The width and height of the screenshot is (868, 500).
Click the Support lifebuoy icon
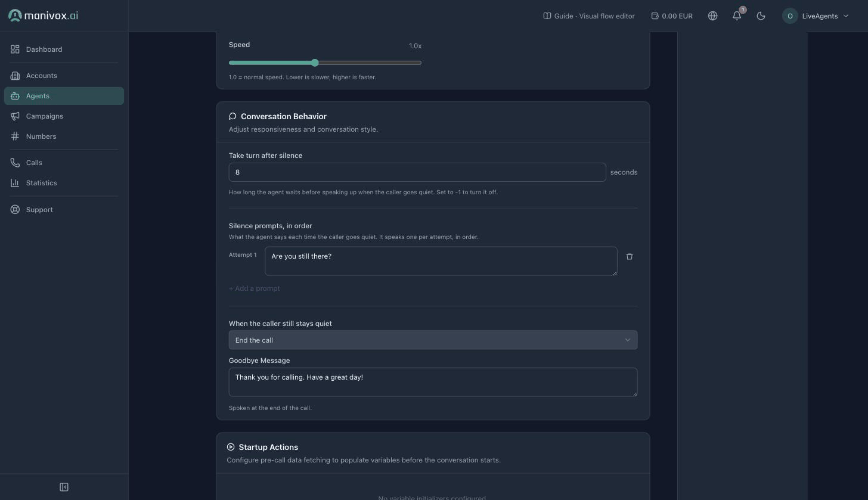[x=15, y=210]
